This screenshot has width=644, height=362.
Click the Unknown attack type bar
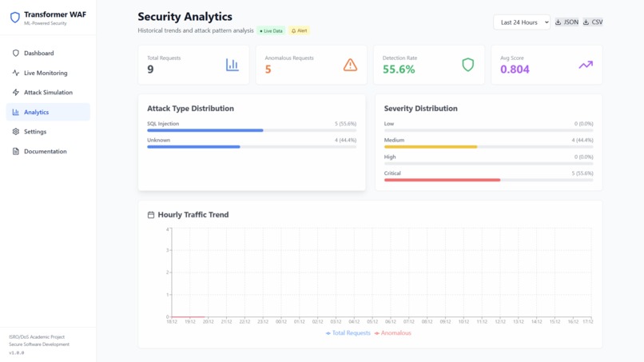click(252, 147)
